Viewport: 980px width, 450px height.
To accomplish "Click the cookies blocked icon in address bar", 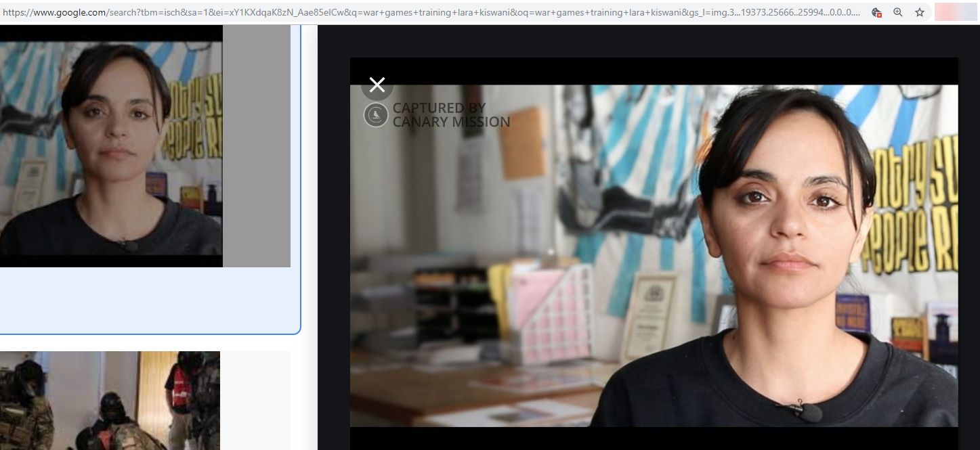I will coord(876,12).
